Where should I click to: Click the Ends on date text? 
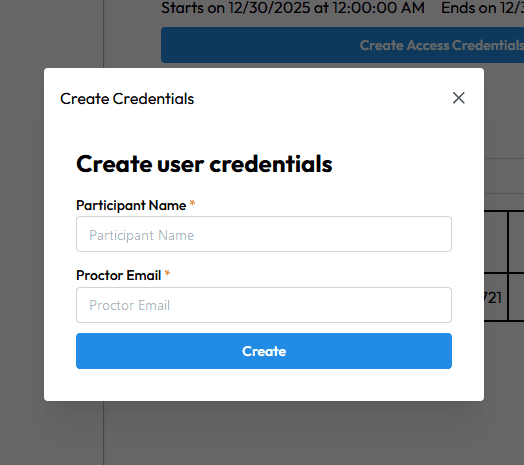(482, 8)
